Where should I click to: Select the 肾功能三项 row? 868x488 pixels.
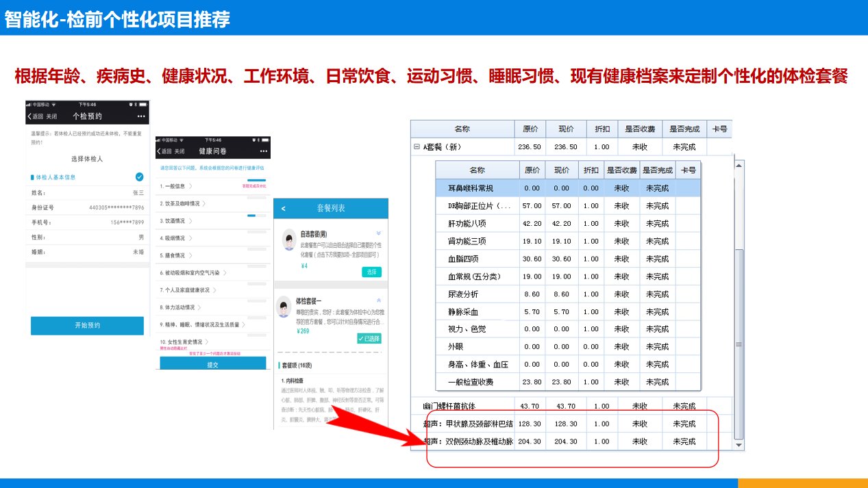568,241
